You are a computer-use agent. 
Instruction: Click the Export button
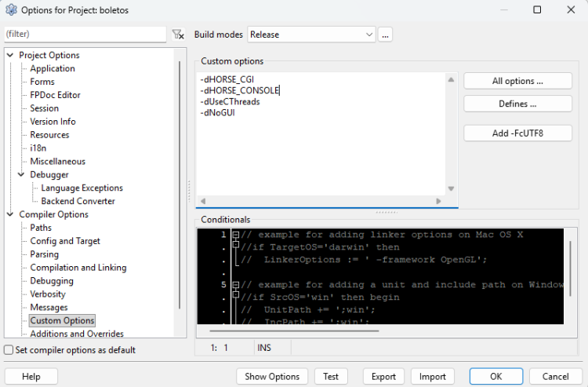point(383,377)
